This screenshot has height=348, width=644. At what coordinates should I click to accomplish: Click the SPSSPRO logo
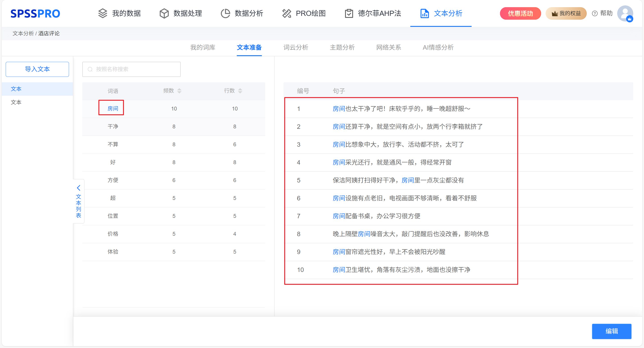tap(35, 13)
